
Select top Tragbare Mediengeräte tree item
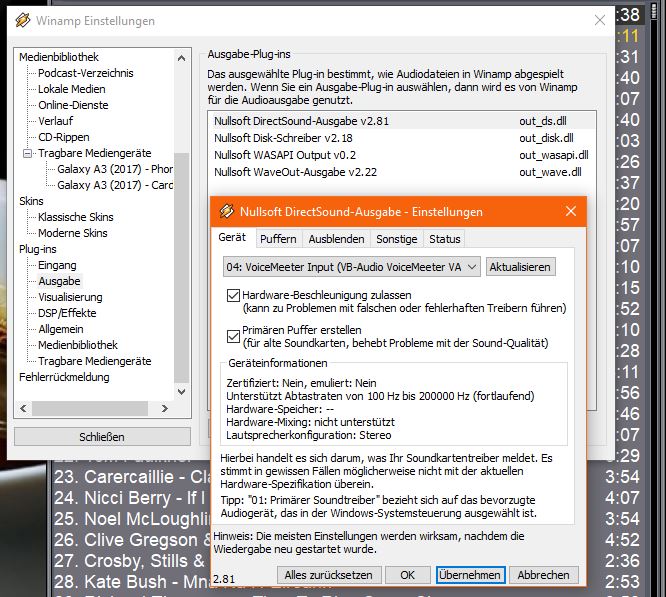coord(95,153)
